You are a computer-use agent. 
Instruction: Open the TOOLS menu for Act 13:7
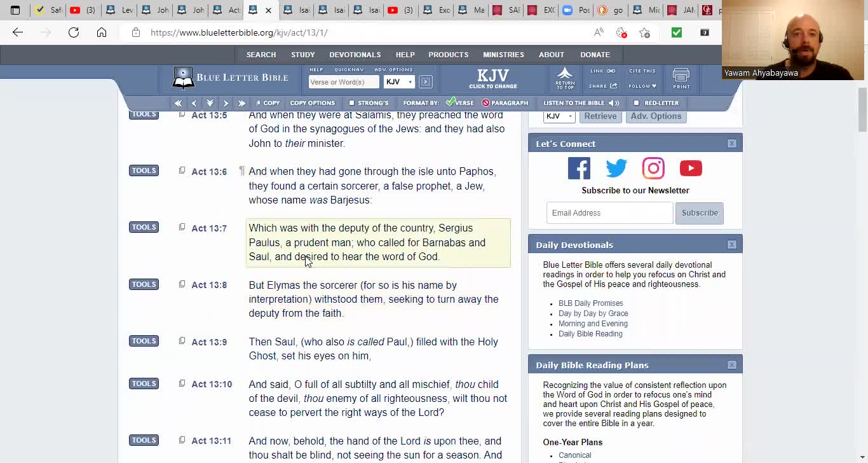tap(144, 227)
